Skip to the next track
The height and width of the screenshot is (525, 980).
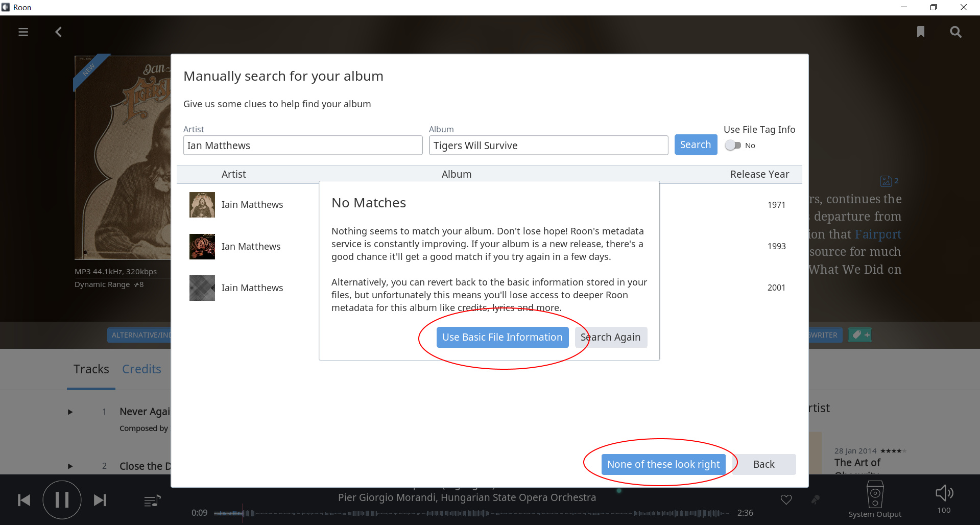click(x=100, y=500)
